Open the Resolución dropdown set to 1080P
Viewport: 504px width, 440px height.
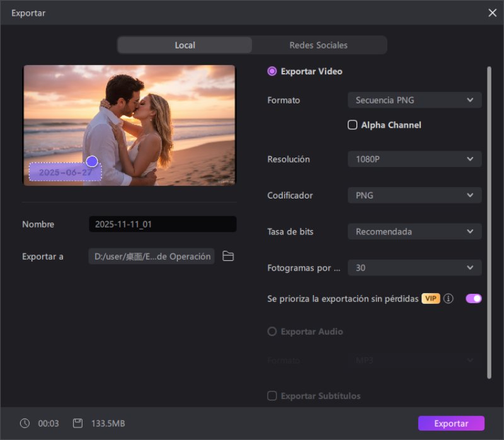(x=414, y=159)
